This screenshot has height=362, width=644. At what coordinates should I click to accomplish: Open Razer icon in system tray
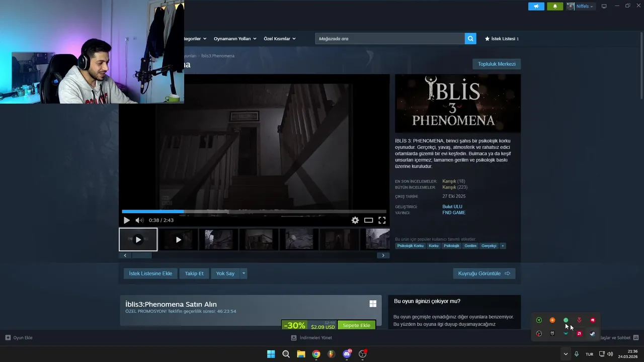[539, 320]
